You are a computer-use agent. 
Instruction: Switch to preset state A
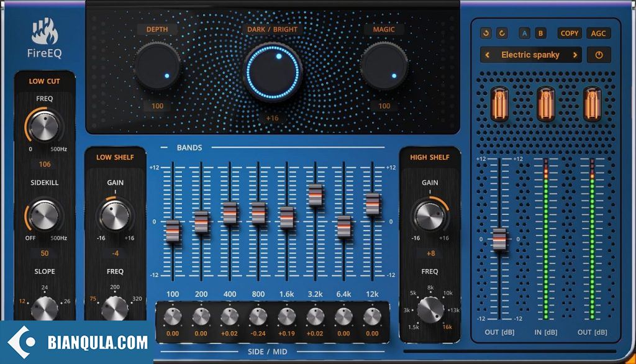[x=524, y=34]
